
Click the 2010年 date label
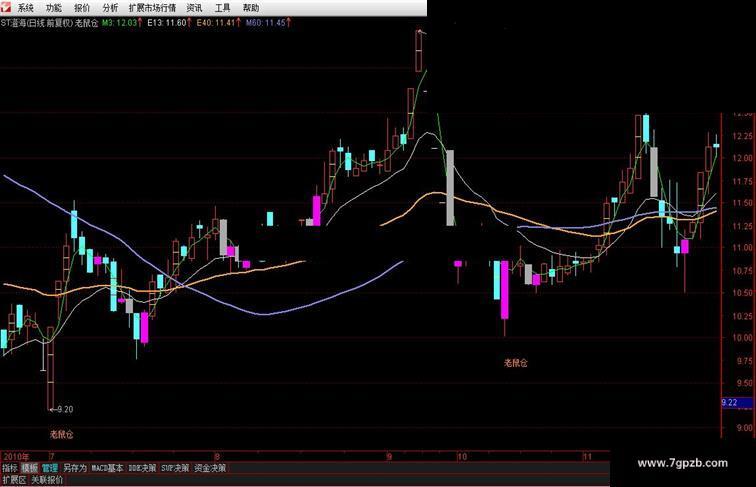pos(16,456)
